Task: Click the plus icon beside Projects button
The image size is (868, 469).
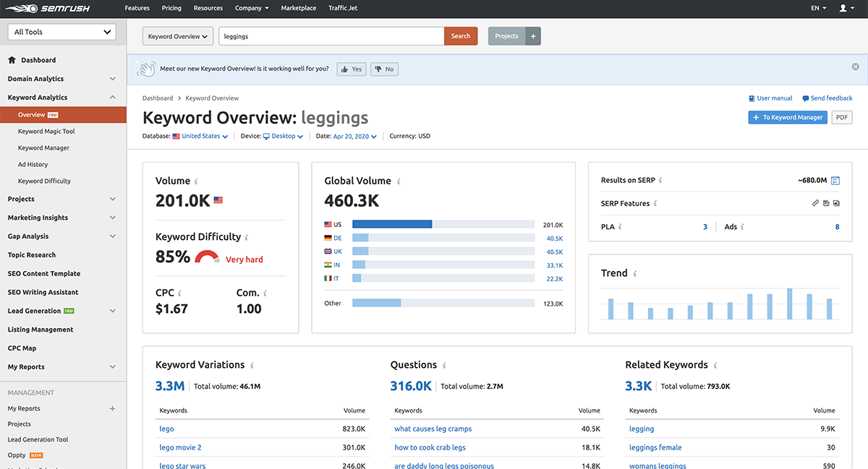Action: (533, 36)
